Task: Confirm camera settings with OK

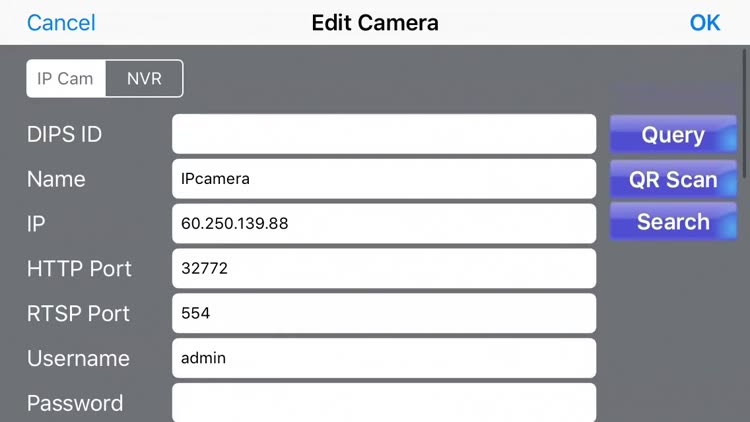Action: 705,23
